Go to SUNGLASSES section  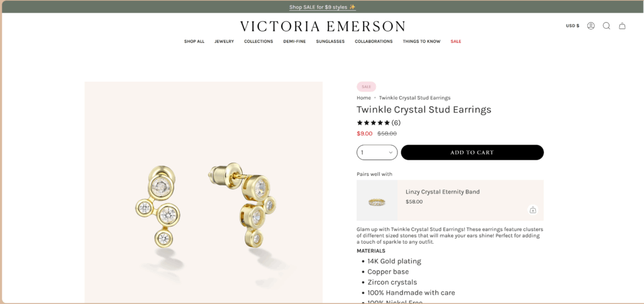click(x=330, y=41)
